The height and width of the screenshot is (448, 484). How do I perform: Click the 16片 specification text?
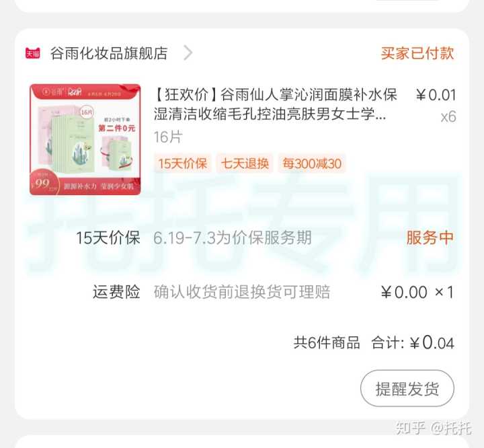click(168, 137)
